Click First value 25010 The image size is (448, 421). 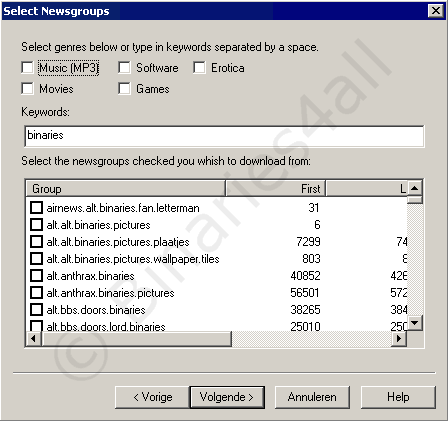pyautogui.click(x=305, y=326)
